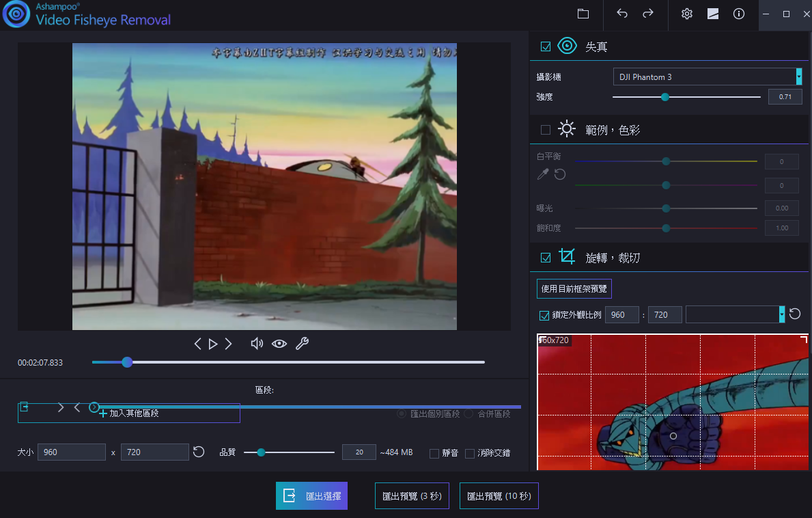
Task: Reset output size to default
Action: pyautogui.click(x=199, y=452)
